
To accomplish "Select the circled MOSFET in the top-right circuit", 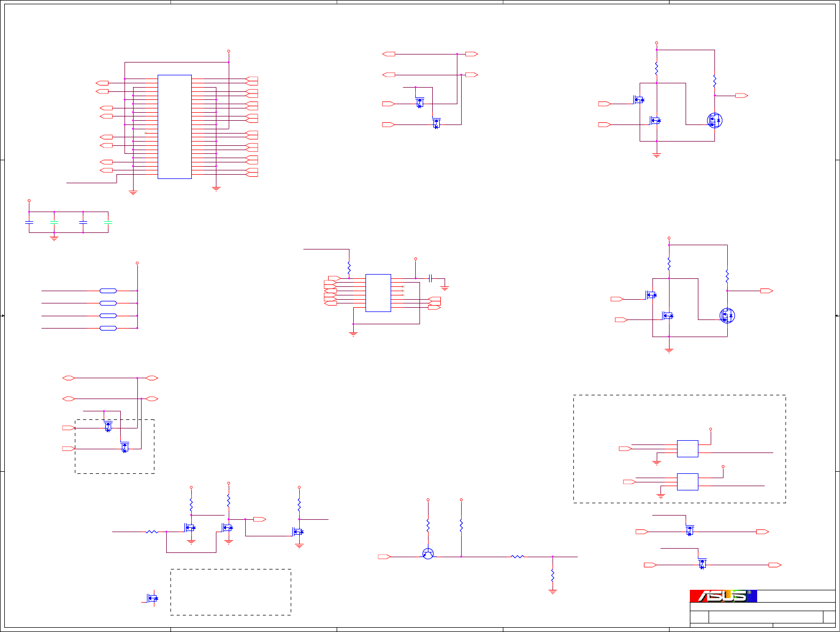I will point(714,120).
